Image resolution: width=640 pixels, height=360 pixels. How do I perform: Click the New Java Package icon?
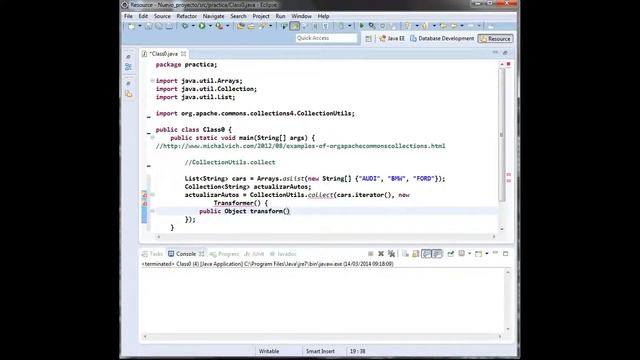(x=240, y=26)
